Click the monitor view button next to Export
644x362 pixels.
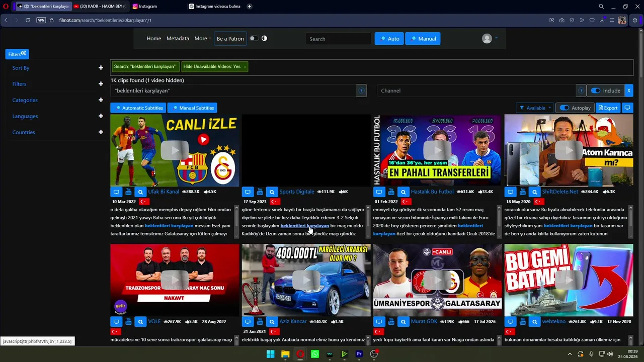click(x=627, y=108)
